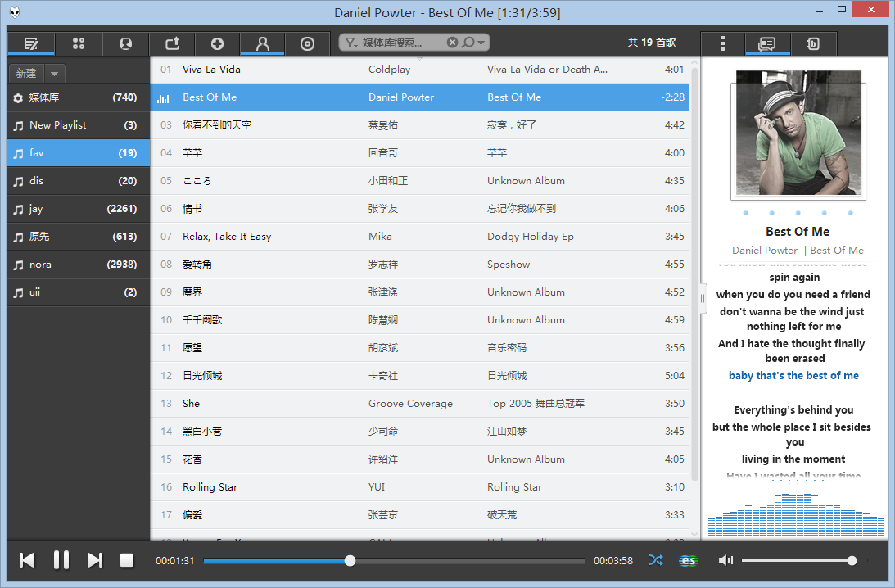Click the plus add-content toolbar icon
The image size is (895, 588).
click(x=217, y=43)
